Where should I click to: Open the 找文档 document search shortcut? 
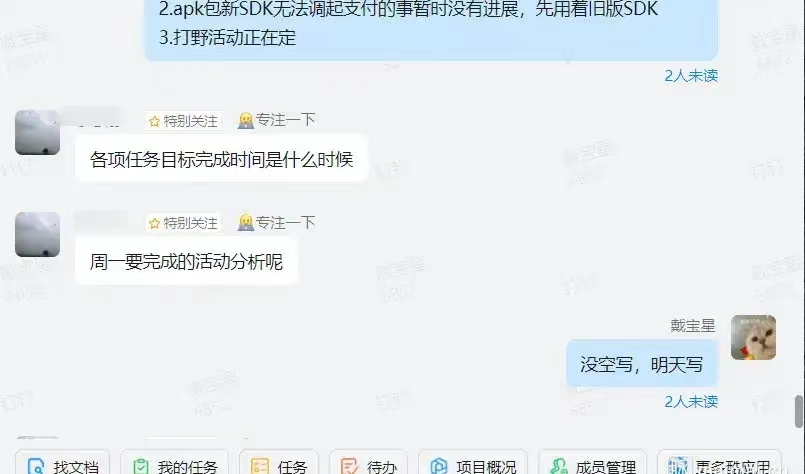click(x=62, y=463)
